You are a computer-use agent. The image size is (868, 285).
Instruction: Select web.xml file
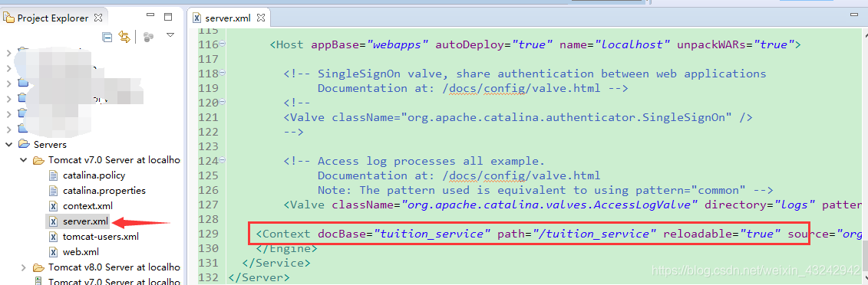point(81,252)
